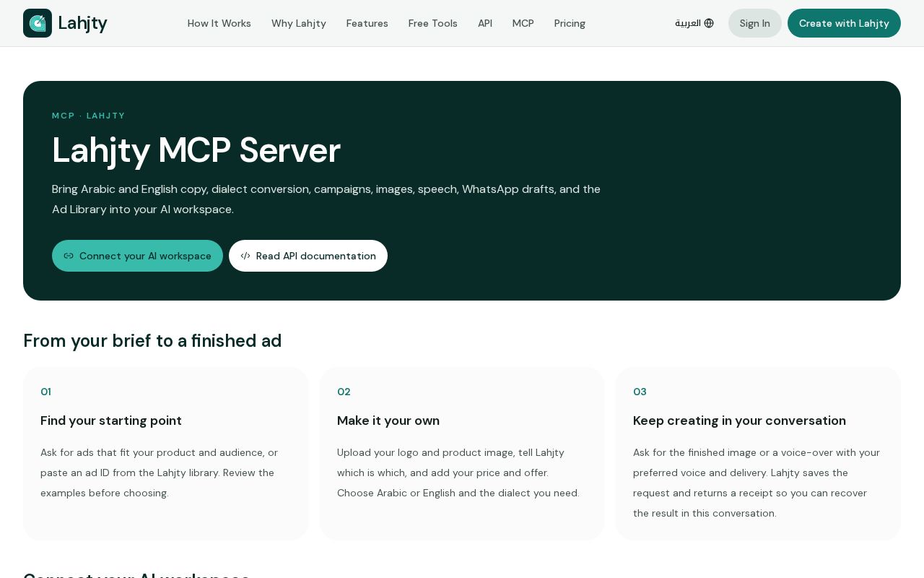Open the Features menu item
The height and width of the screenshot is (578, 924).
point(367,23)
